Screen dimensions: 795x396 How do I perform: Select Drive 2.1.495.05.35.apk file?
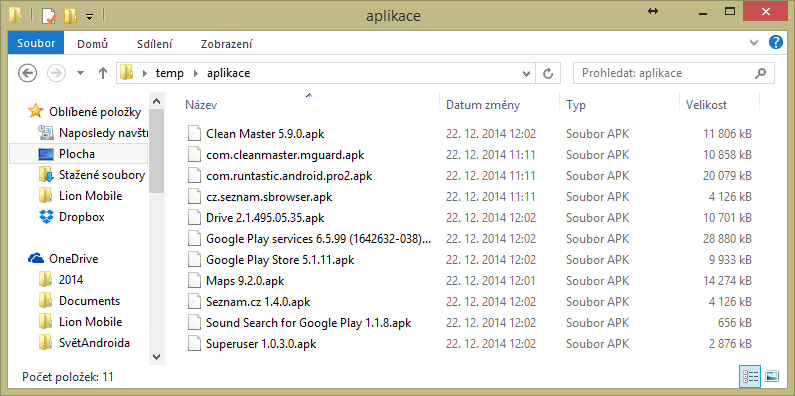pyautogui.click(x=265, y=218)
